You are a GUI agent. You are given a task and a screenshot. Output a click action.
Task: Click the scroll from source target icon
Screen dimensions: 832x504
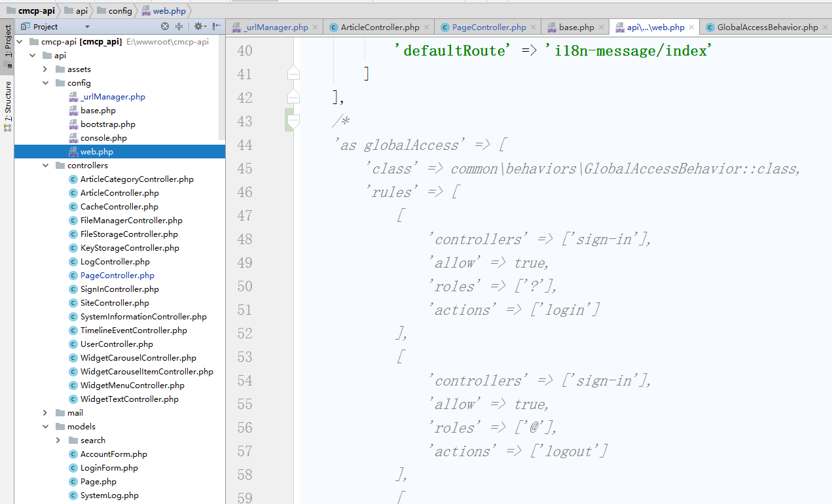pos(165,27)
